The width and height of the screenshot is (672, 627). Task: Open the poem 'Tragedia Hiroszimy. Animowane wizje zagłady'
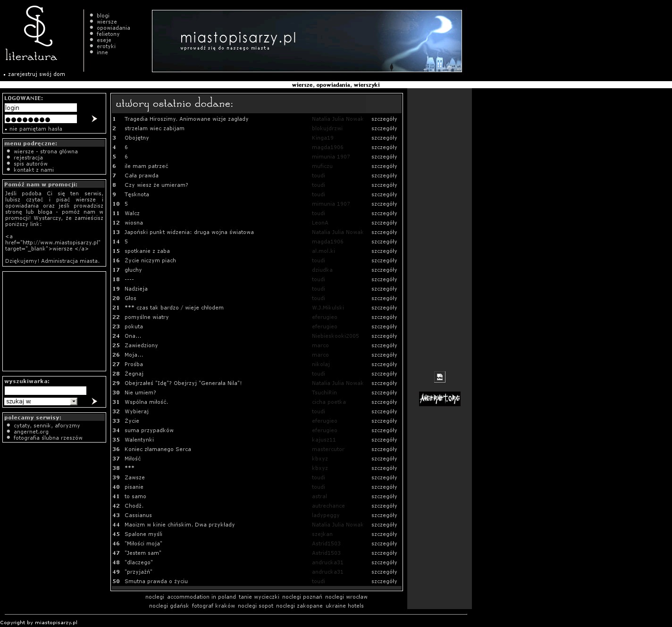coord(186,119)
